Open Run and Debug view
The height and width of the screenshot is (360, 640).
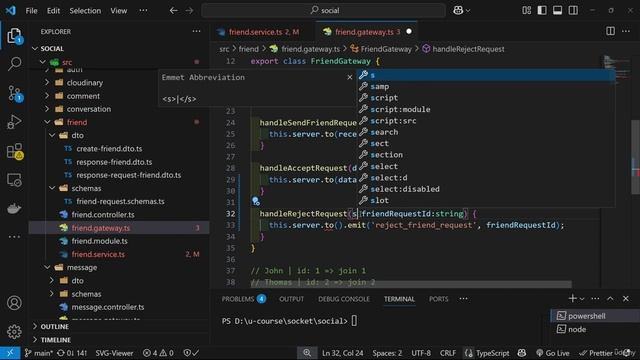pyautogui.click(x=14, y=122)
